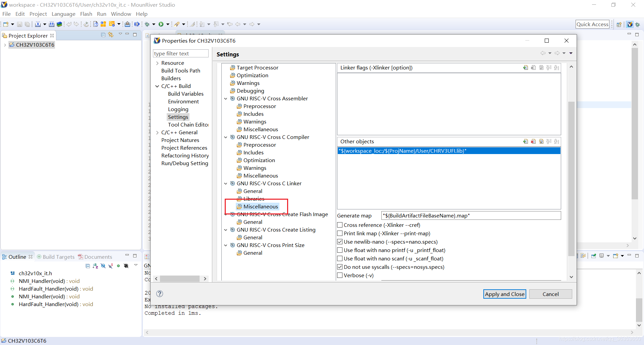The image size is (644, 345).
Task: Collapse GNU RISC-V Cross C Linker node
Action: [226, 184]
